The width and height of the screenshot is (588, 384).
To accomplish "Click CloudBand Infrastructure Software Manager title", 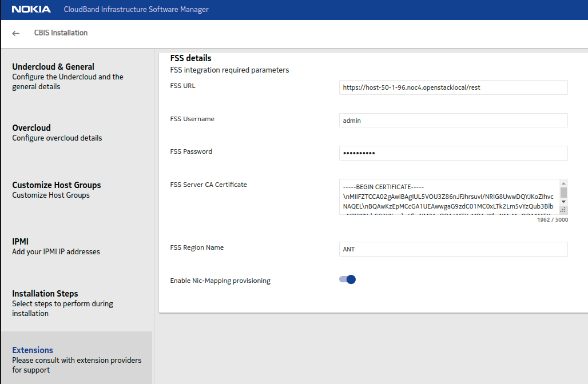I will (136, 9).
